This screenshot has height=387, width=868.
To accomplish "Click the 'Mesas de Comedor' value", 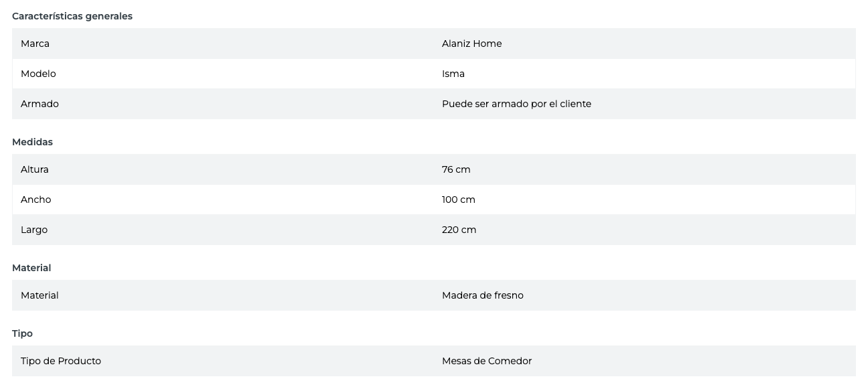I will [x=486, y=361].
